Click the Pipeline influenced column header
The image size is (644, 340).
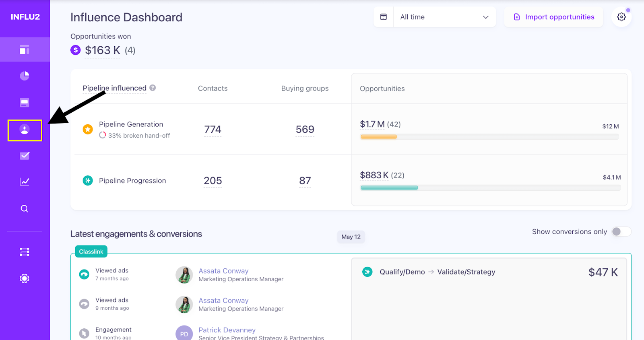[x=114, y=88]
